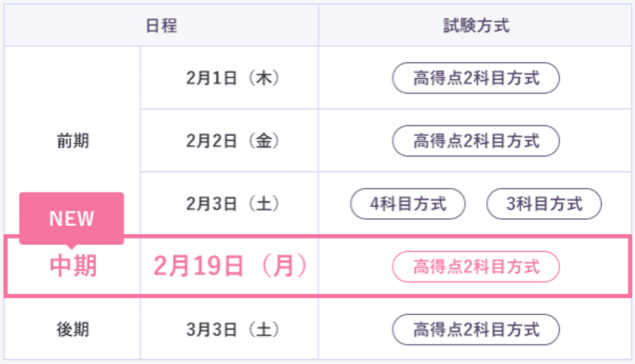Screen dimensions: 635x364
Task: Click the 高得点2科目方式 pill for 2月1日
Action: tap(475, 78)
